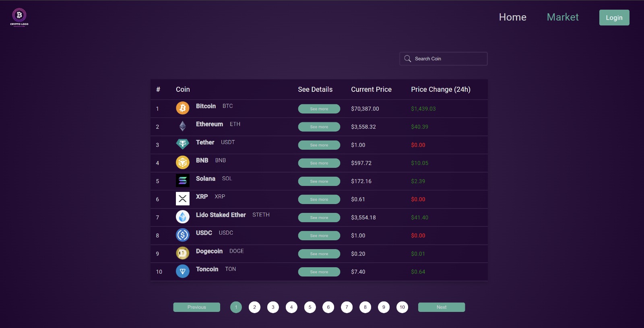Click the XRP coin icon

pyautogui.click(x=183, y=198)
